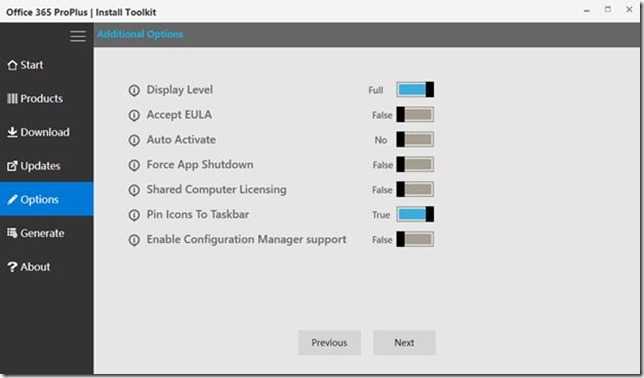Toggle the Display Level switch
The height and width of the screenshot is (378, 644).
click(x=415, y=90)
